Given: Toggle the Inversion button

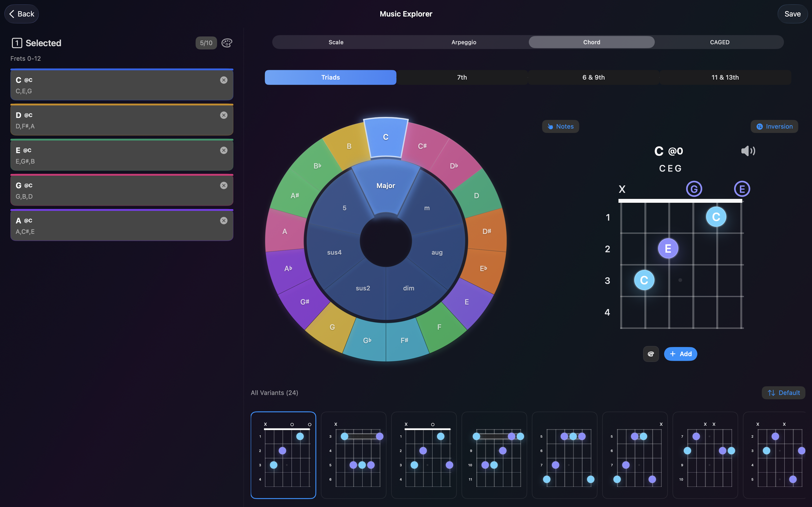Looking at the screenshot, I should coord(774,126).
